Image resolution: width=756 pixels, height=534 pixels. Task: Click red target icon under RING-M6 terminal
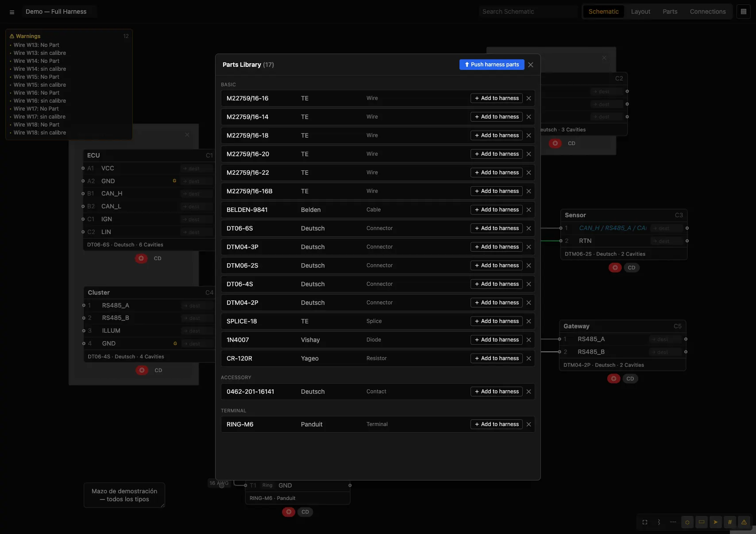click(289, 512)
